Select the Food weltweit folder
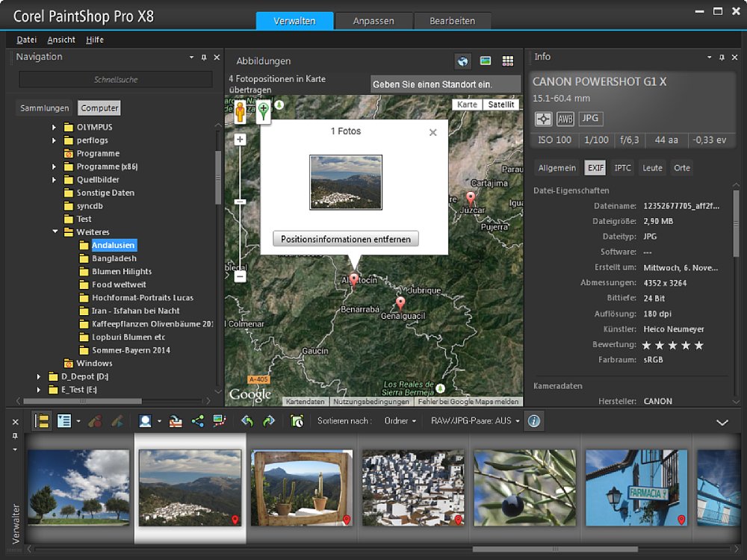The height and width of the screenshot is (560, 747). pyautogui.click(x=119, y=284)
